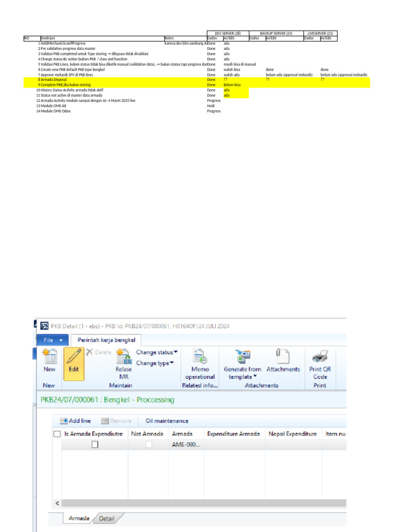Click the Add line icon
Screen dimensions: 399x532
(x=63, y=421)
